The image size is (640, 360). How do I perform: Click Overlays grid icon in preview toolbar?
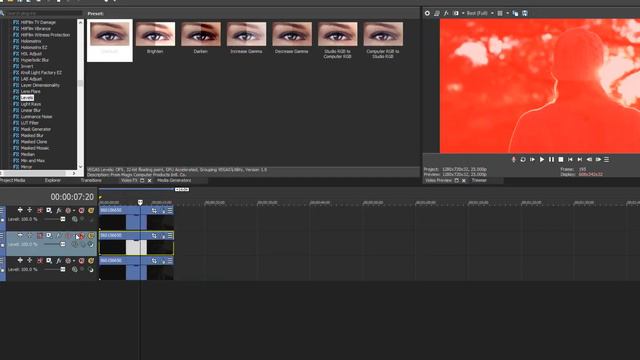coord(500,13)
